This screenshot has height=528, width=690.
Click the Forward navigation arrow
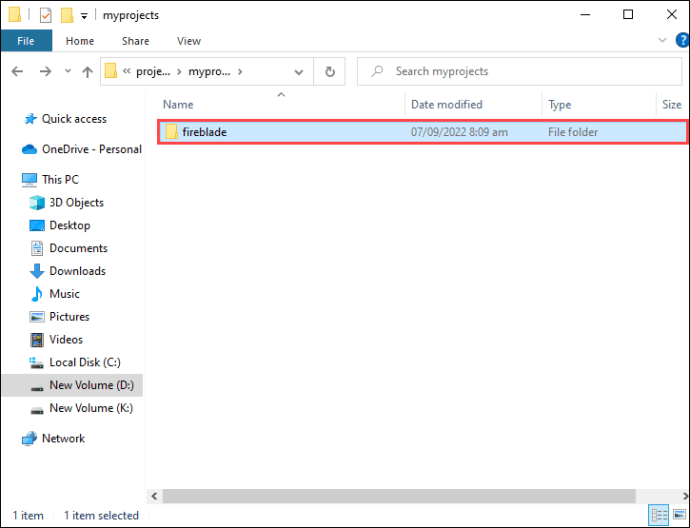point(45,72)
